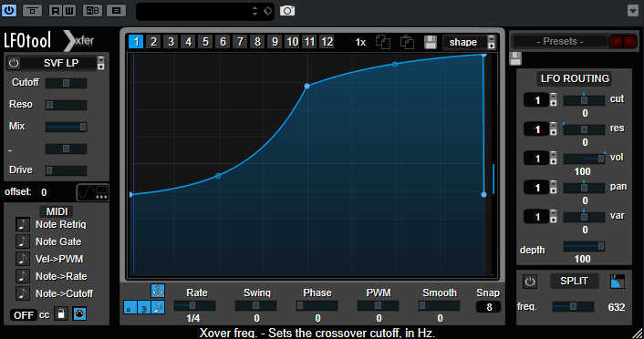Save preset with floppy icon under Presets
Screen dimensions: 644x339
515,58
